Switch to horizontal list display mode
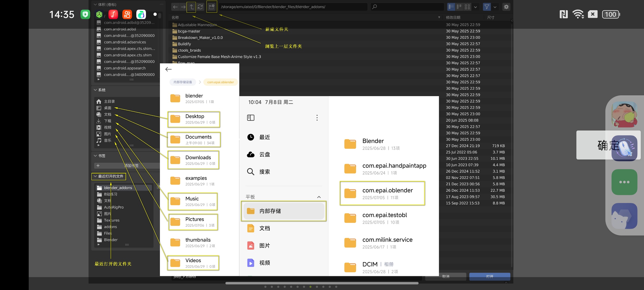 pyautogui.click(x=459, y=7)
